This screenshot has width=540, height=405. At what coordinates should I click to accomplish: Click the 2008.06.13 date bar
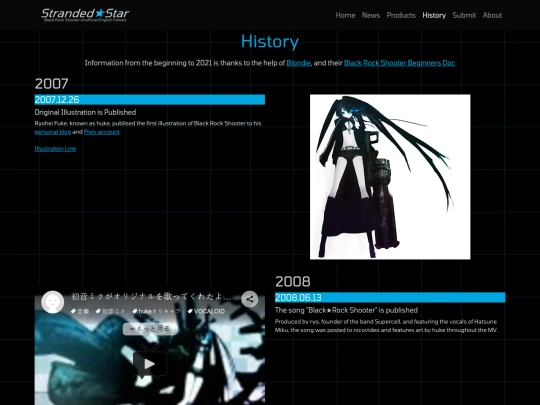tap(390, 297)
